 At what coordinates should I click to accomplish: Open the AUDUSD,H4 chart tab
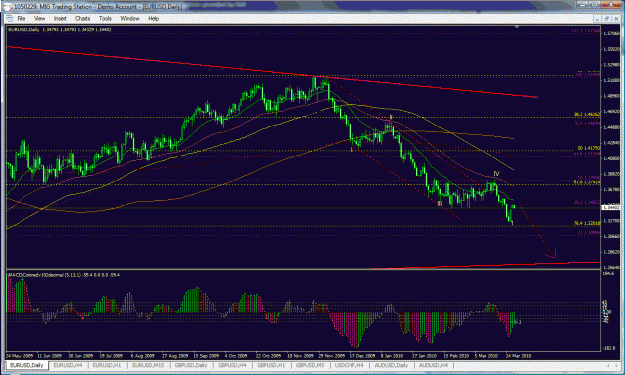point(433,365)
